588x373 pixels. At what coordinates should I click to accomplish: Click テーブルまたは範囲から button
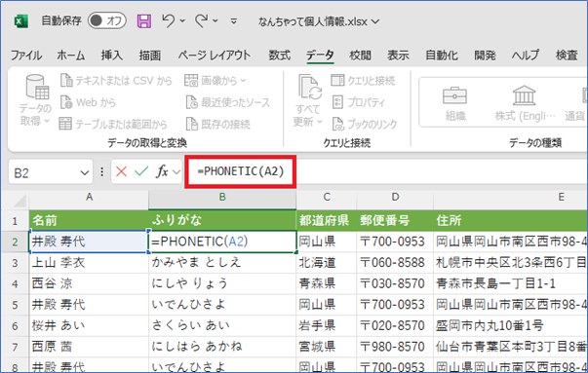click(114, 124)
